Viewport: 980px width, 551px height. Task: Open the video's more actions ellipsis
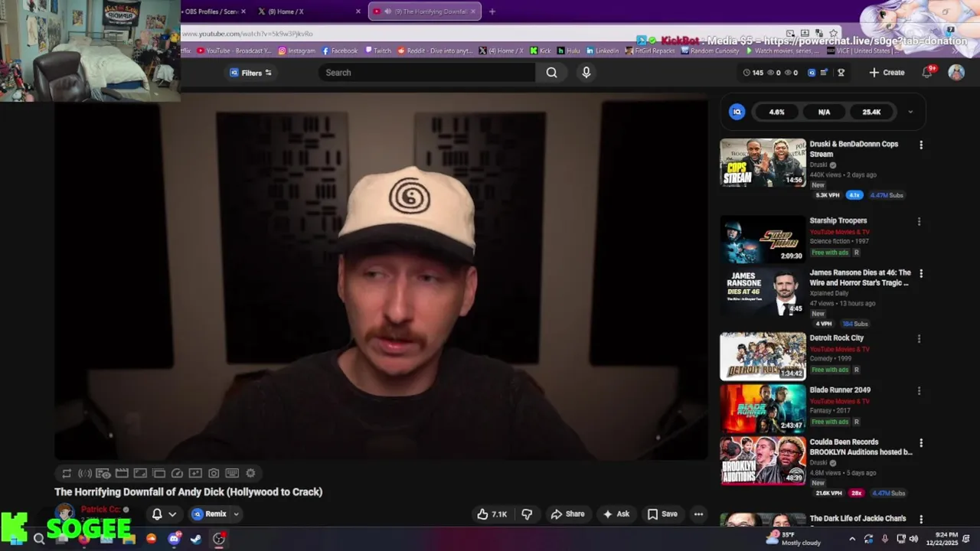click(x=698, y=514)
